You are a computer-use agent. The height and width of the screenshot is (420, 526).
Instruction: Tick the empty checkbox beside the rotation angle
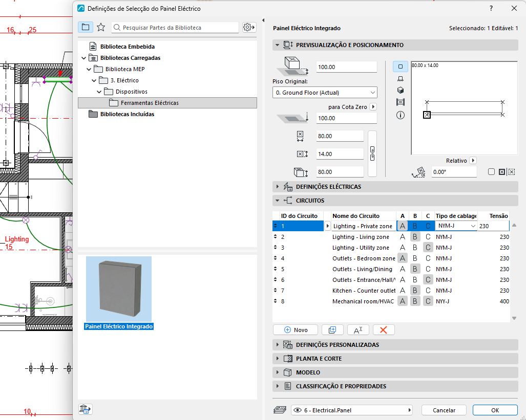coord(492,172)
